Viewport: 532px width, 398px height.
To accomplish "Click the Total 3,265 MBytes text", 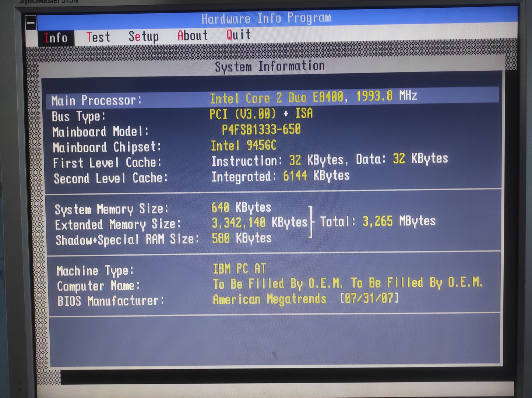I will click(378, 221).
